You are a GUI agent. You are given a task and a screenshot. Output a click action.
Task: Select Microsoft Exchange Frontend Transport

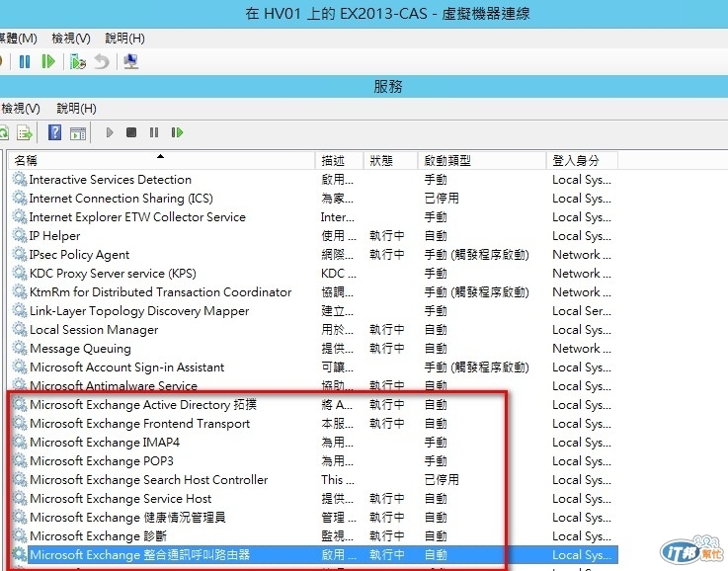[139, 424]
